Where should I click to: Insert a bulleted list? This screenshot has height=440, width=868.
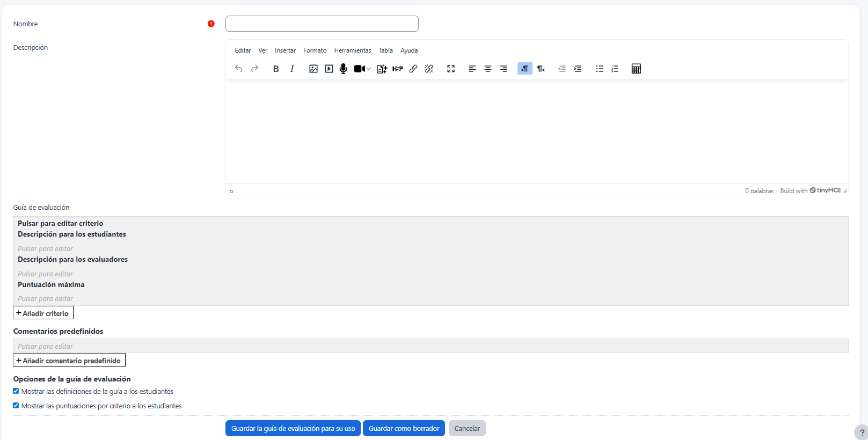600,69
